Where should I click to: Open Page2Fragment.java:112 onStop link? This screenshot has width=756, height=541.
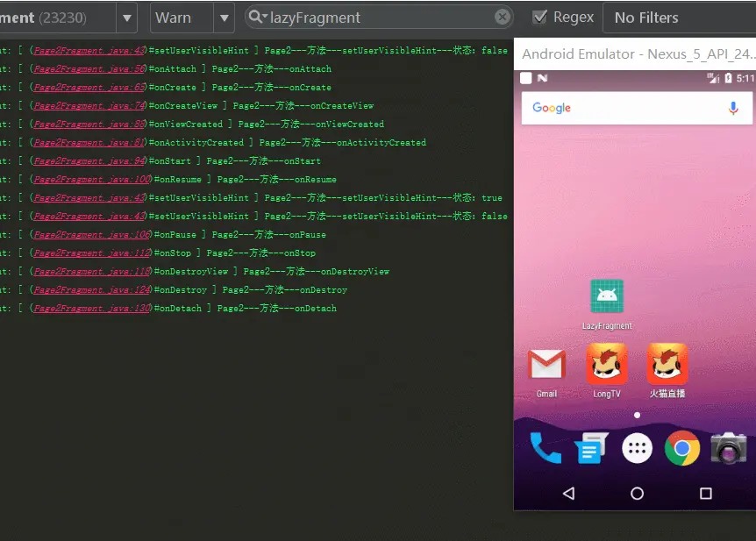point(93,253)
